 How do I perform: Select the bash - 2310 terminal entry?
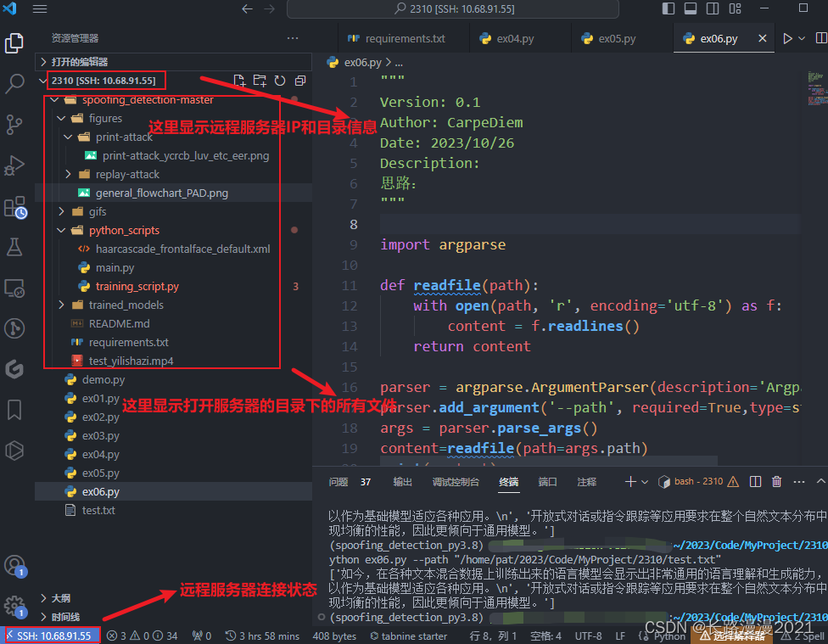(698, 481)
